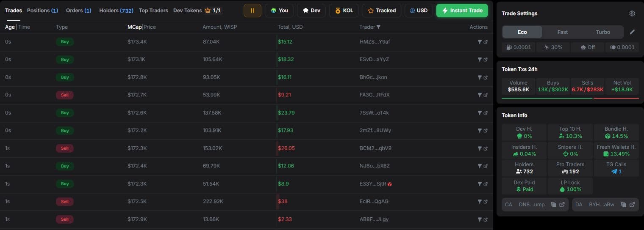Click the TG Calls telegram icon
Viewport: 644px width, 230px height.
pos(614,172)
